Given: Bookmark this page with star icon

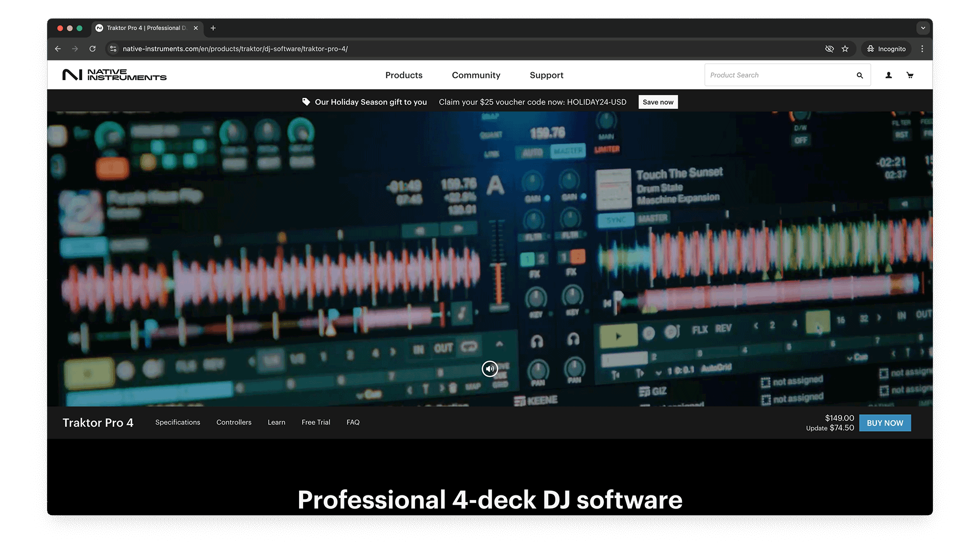Looking at the screenshot, I should coord(845,49).
